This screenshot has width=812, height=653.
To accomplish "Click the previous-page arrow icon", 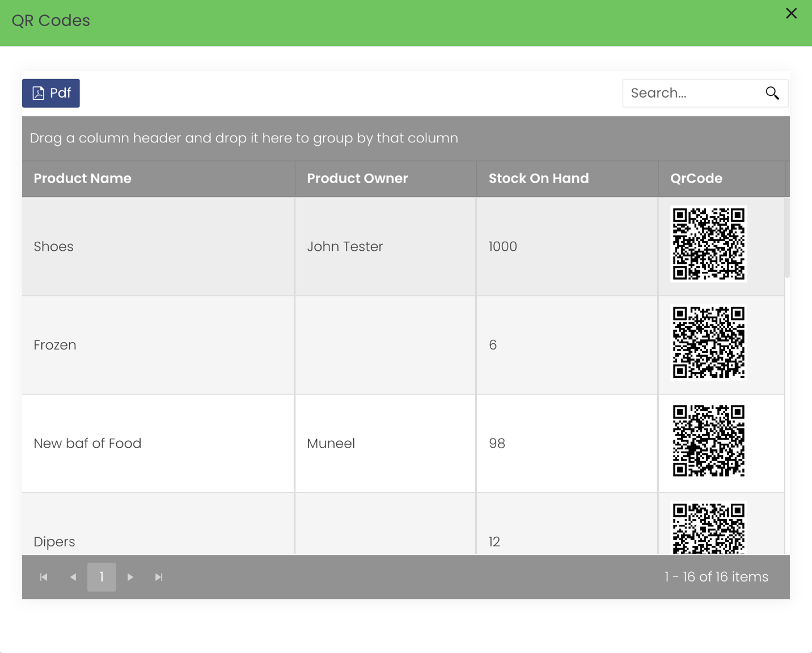I will point(73,576).
